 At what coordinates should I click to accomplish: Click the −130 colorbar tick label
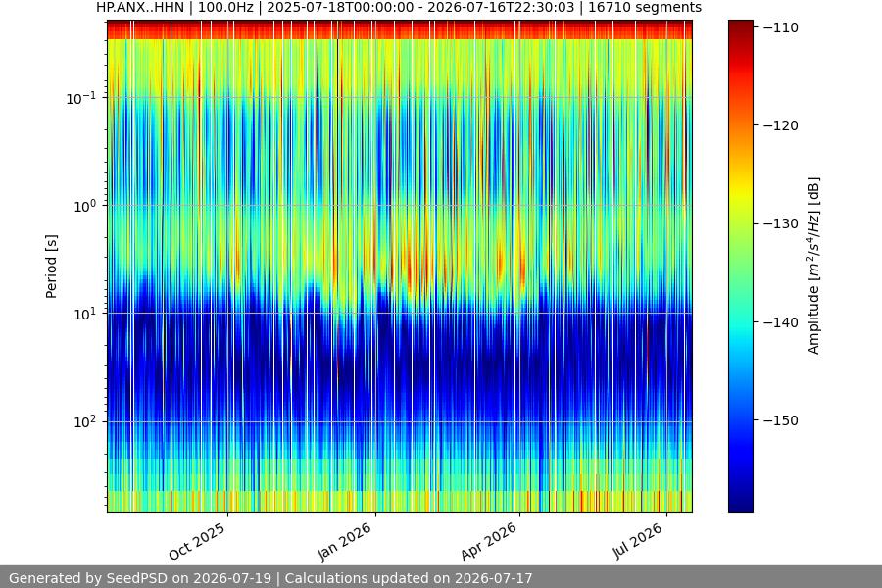[781, 224]
